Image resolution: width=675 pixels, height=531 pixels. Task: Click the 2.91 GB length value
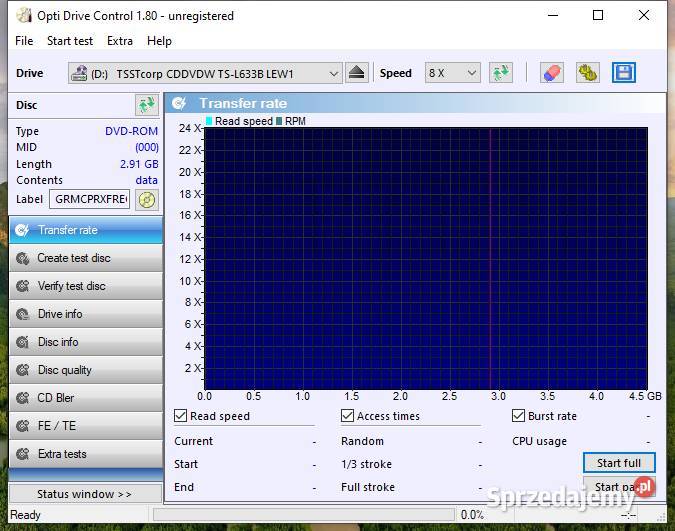pos(139,164)
